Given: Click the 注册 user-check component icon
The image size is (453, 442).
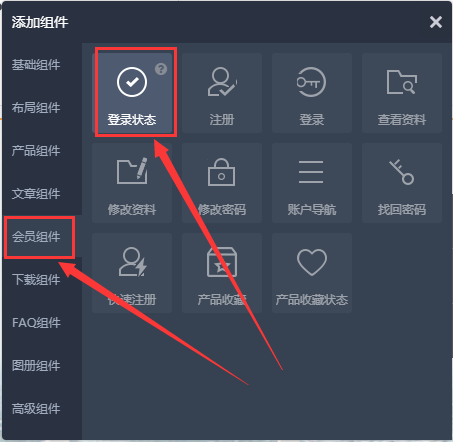Looking at the screenshot, I should click(222, 82).
